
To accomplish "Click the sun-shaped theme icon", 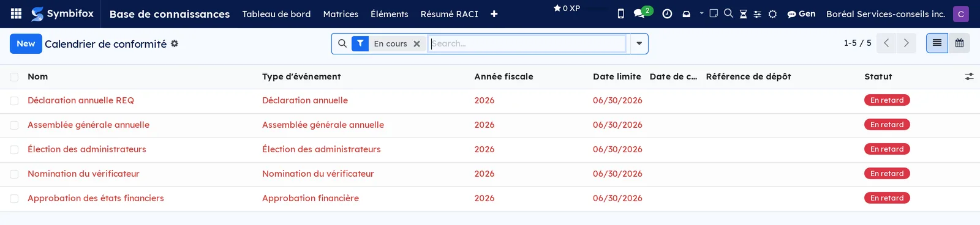I will point(773,14).
